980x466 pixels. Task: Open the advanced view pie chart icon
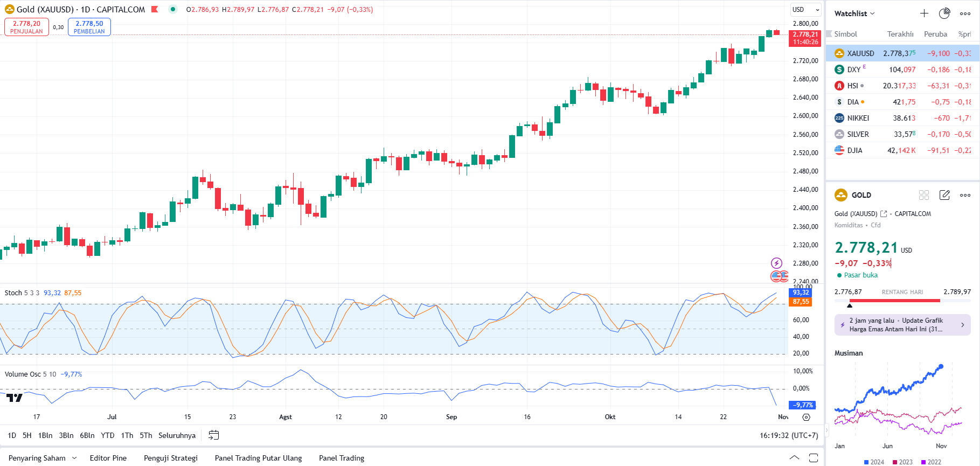[944, 13]
